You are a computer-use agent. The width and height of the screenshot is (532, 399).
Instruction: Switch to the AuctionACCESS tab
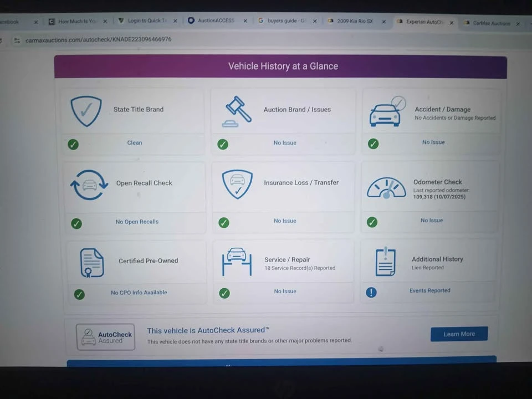(216, 21)
